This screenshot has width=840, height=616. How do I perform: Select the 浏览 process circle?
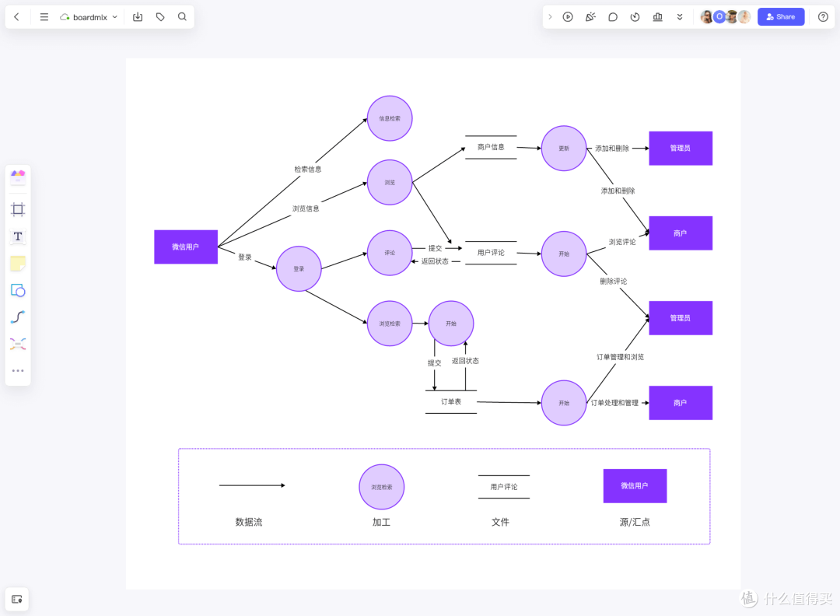tap(390, 183)
